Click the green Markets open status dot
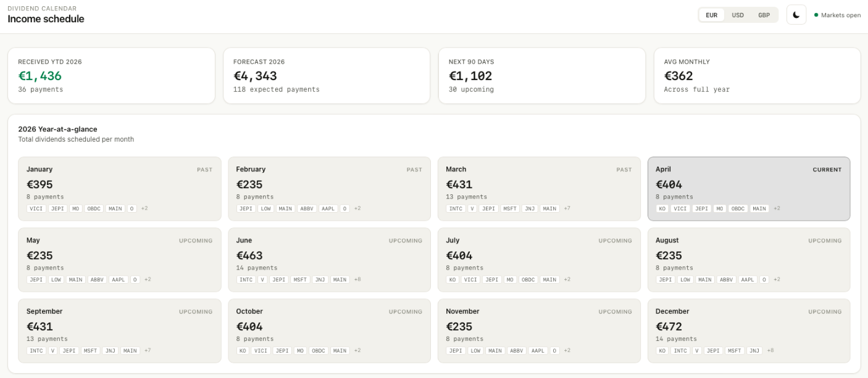This screenshot has height=378, width=868. [816, 15]
